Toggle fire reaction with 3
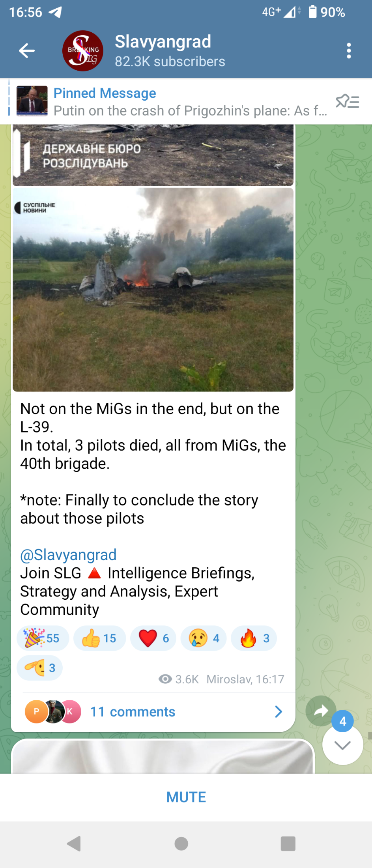This screenshot has height=868, width=372. coord(254,638)
